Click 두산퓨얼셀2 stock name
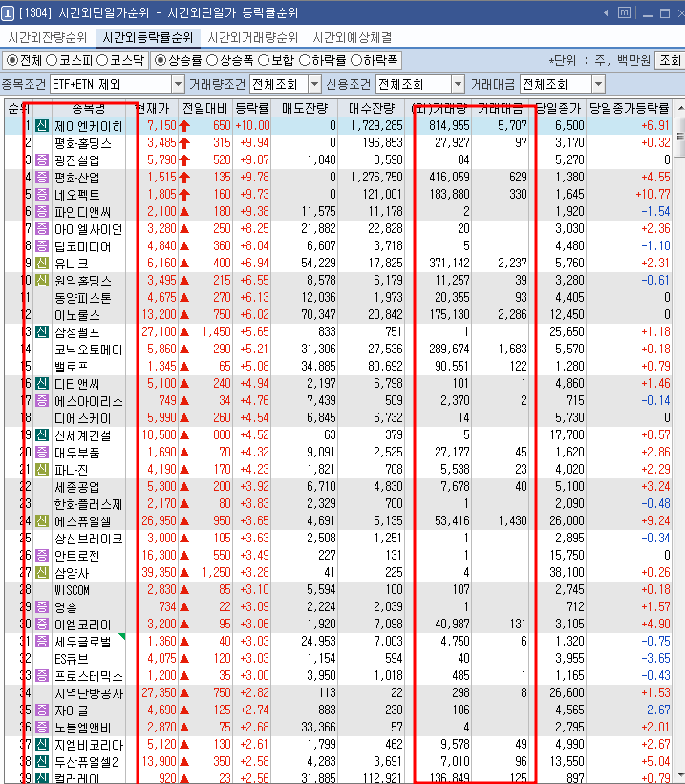Screen dimensions: 685x784 [86, 761]
